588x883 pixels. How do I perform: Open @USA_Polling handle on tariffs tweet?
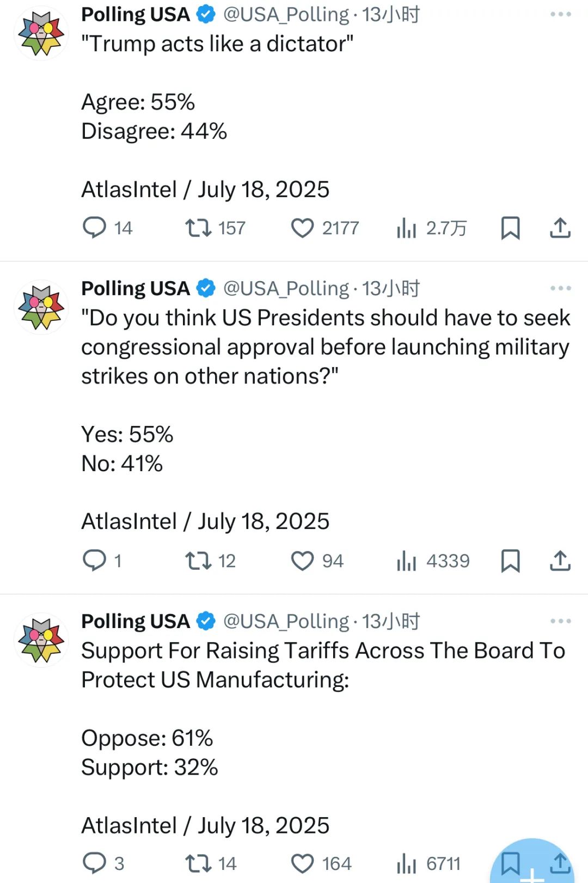286,622
